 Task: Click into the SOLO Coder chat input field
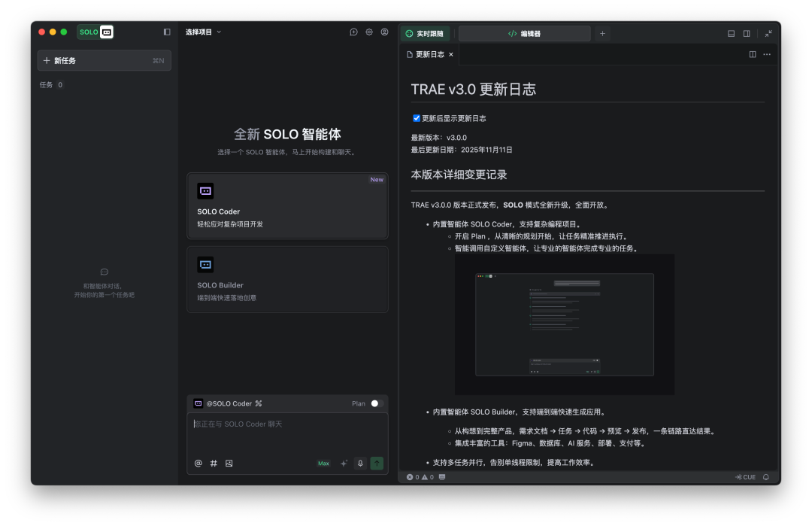coord(287,432)
